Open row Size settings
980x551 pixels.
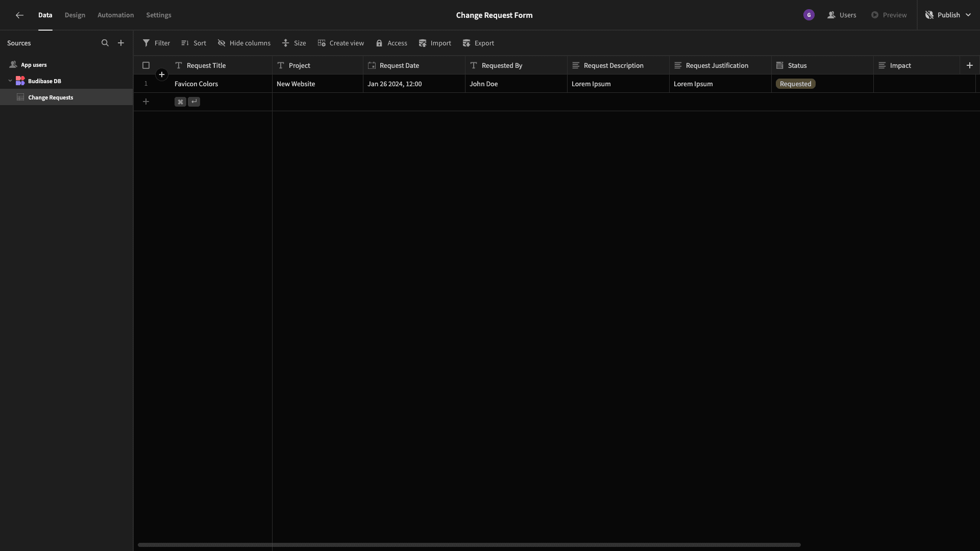point(294,43)
